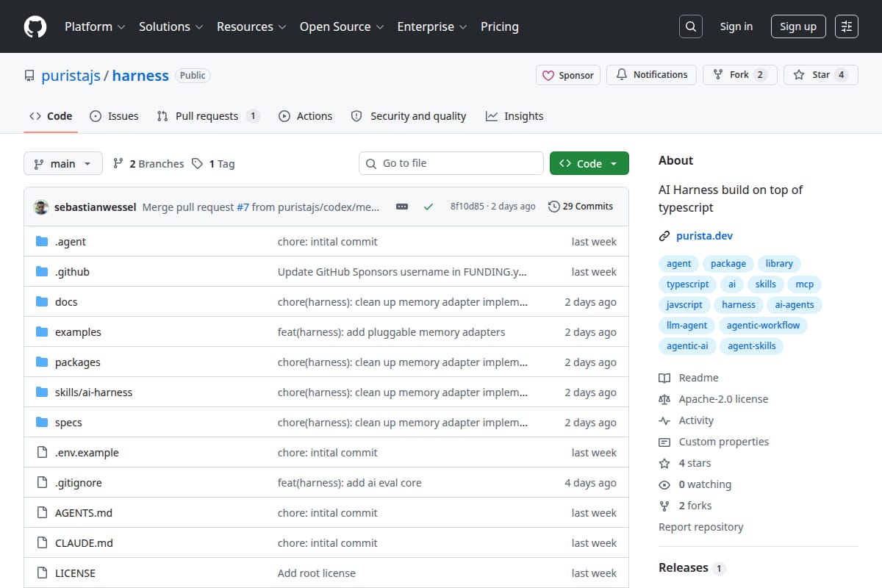The height and width of the screenshot is (588, 882).
Task: Star the harness repository
Action: pyautogui.click(x=821, y=75)
